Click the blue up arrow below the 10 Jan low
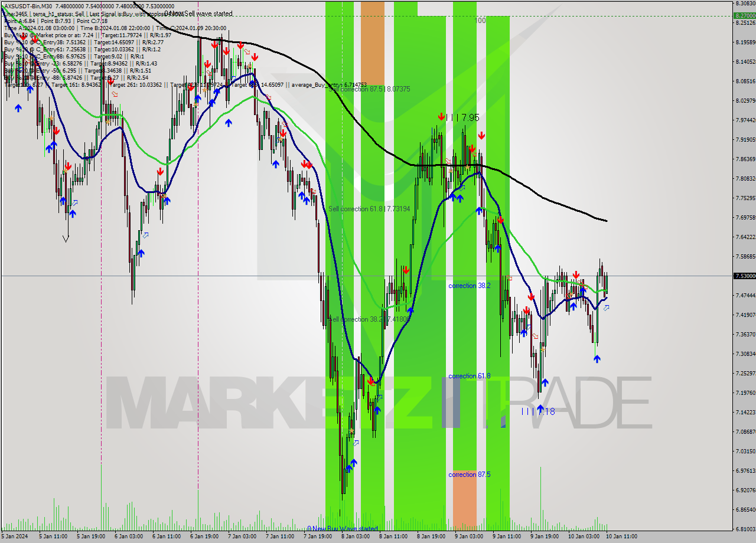 pyautogui.click(x=597, y=358)
